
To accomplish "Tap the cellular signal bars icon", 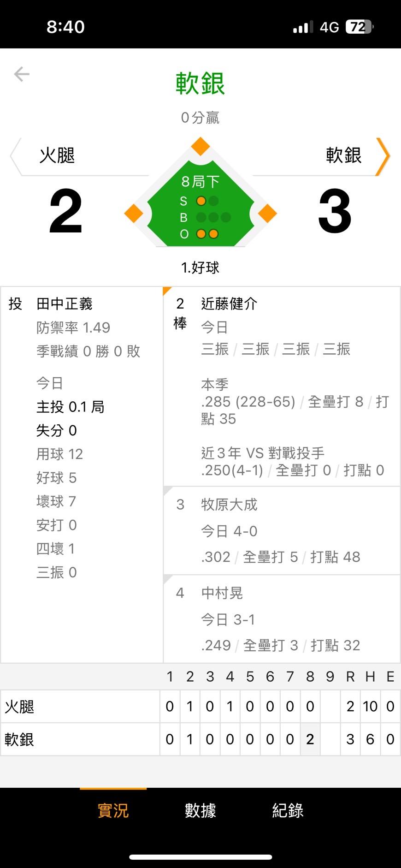I will [303, 27].
